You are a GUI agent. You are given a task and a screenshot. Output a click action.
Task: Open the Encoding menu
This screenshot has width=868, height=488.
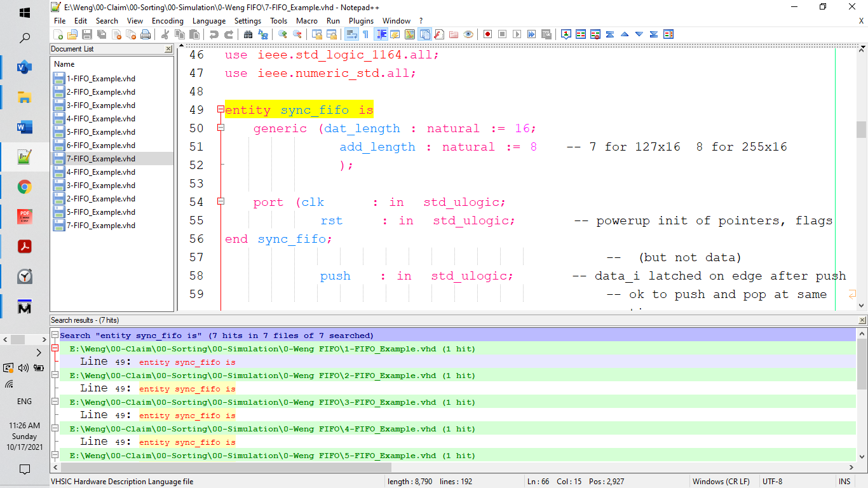(x=168, y=21)
